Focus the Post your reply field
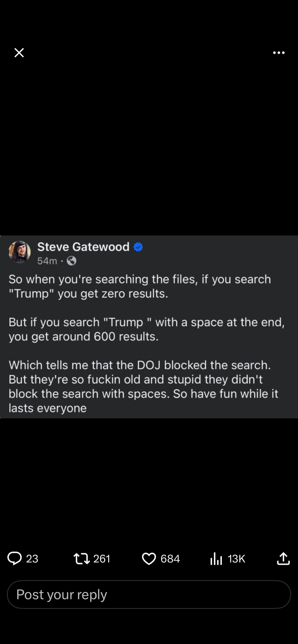Image resolution: width=298 pixels, height=644 pixels. tap(149, 594)
